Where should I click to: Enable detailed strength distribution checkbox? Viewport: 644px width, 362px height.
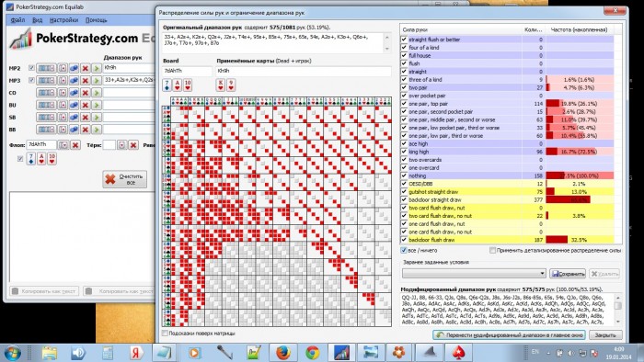[x=492, y=250]
